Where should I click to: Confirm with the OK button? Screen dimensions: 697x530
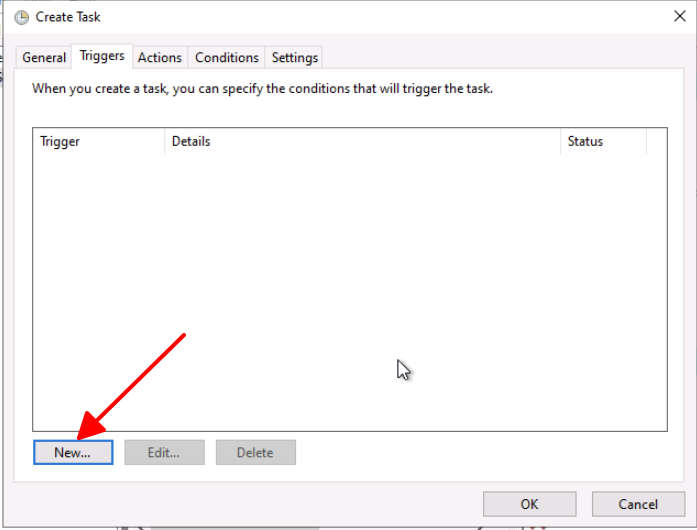529,504
